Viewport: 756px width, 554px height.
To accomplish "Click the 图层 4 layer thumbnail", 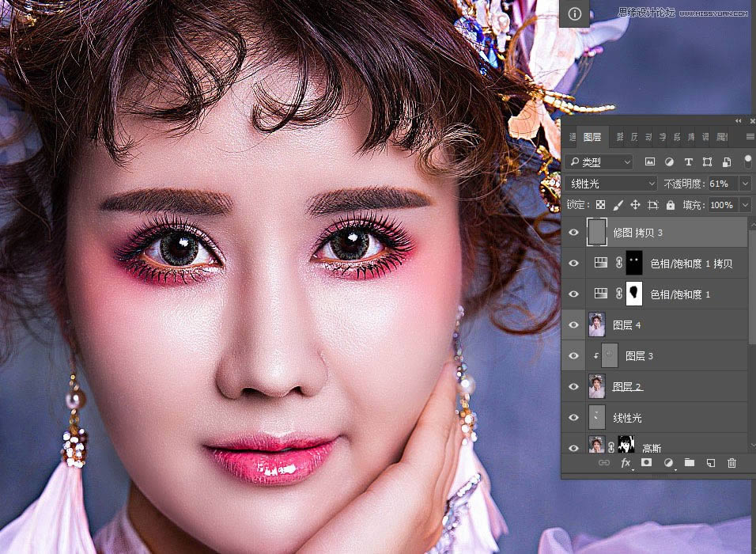I will click(597, 324).
